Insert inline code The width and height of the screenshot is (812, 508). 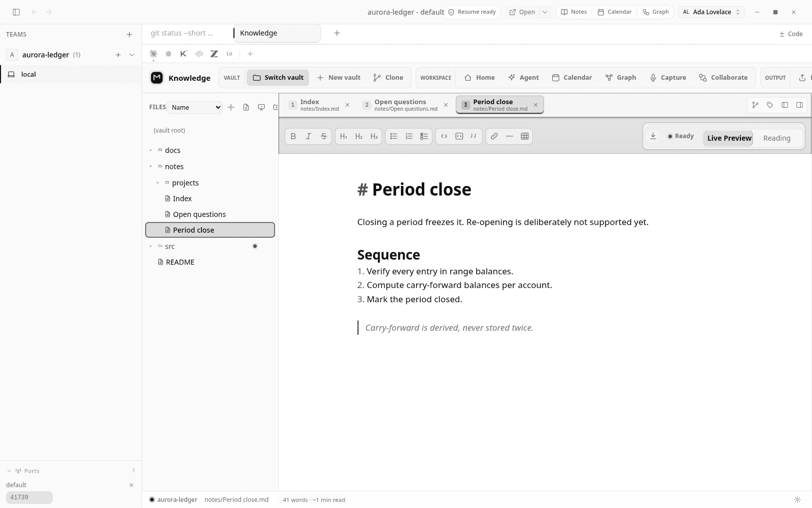pos(444,136)
